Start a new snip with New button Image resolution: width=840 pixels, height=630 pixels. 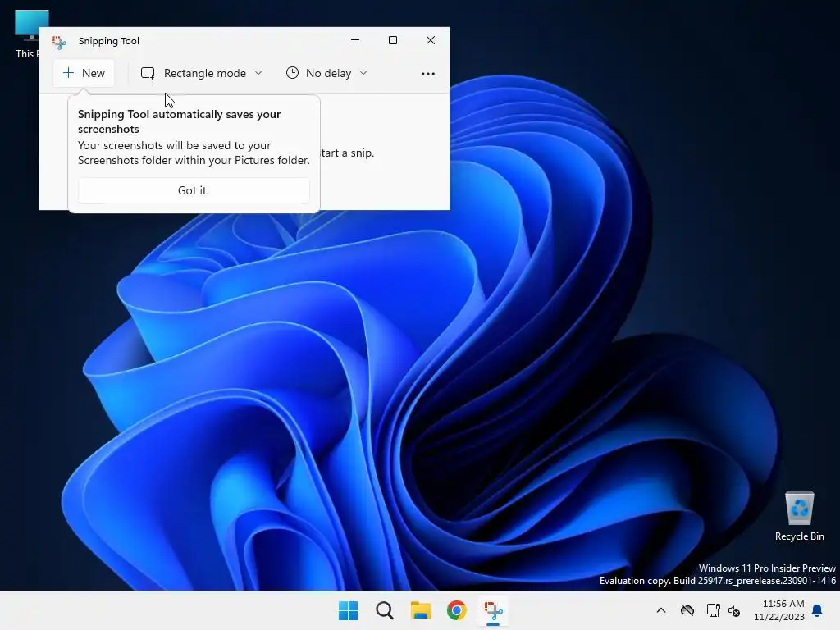84,73
